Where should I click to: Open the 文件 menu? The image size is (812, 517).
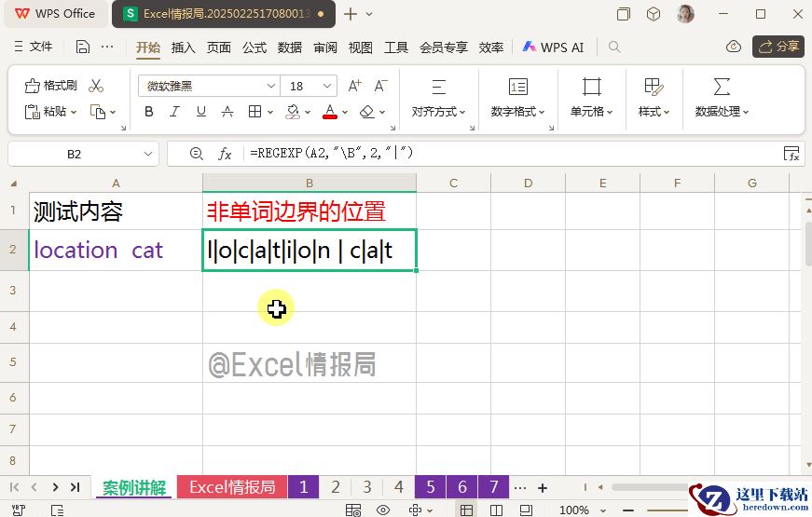(34, 47)
